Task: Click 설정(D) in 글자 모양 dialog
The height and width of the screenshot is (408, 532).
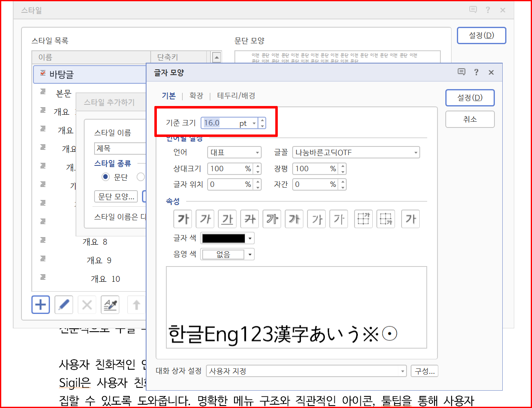Action: pos(470,98)
